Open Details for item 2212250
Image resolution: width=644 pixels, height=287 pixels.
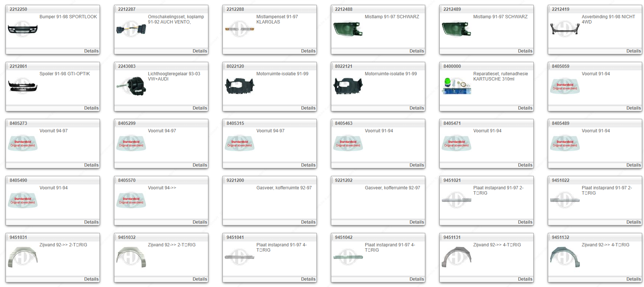[x=91, y=51]
